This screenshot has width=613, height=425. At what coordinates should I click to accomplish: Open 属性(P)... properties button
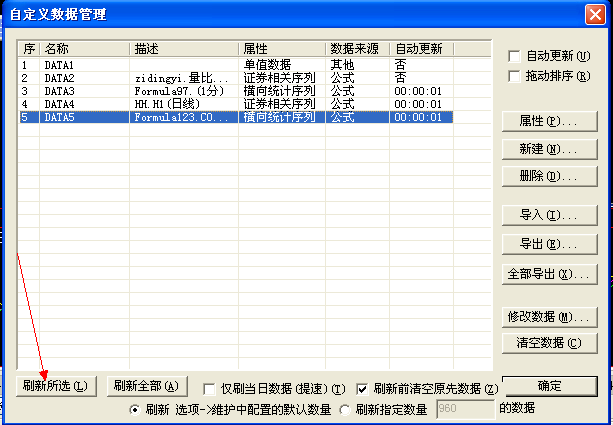pyautogui.click(x=550, y=122)
